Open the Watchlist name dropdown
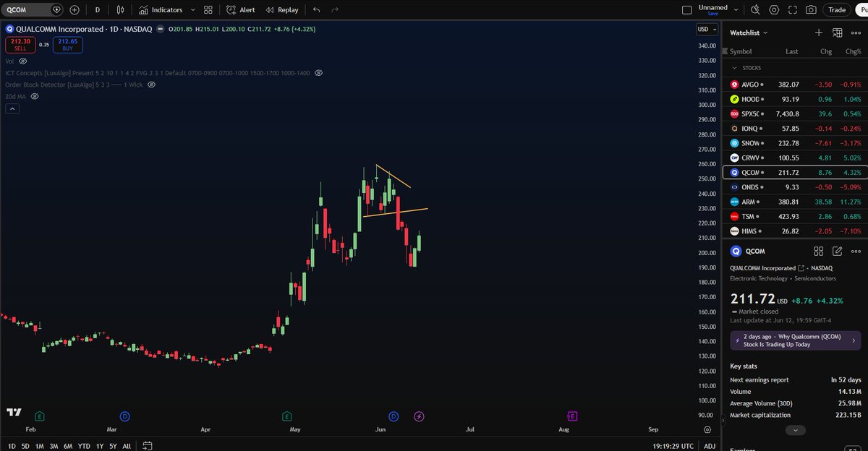This screenshot has width=868, height=451. [749, 33]
